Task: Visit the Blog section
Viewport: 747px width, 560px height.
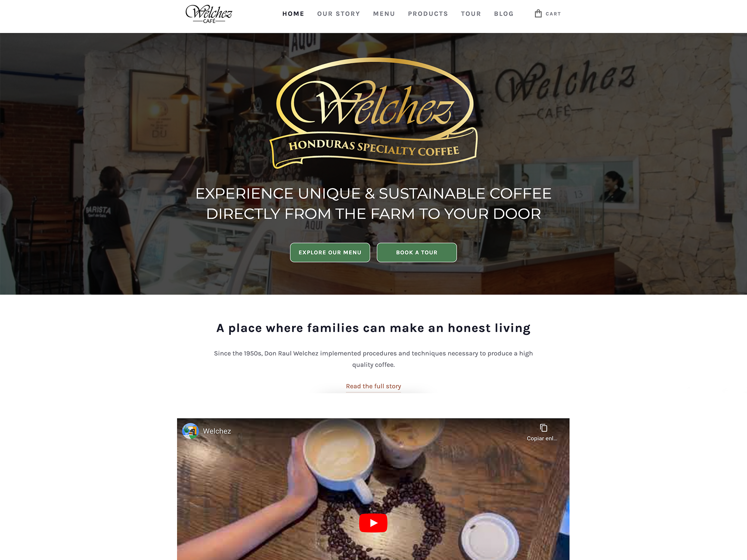Action: [x=503, y=14]
